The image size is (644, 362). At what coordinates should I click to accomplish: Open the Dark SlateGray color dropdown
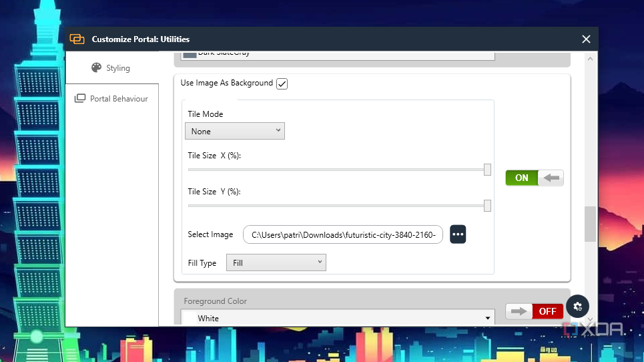click(339, 54)
